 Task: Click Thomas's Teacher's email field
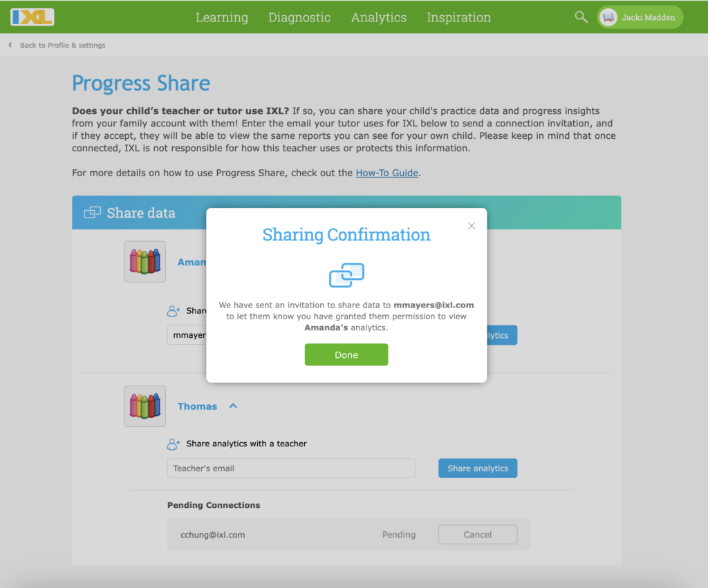click(291, 468)
